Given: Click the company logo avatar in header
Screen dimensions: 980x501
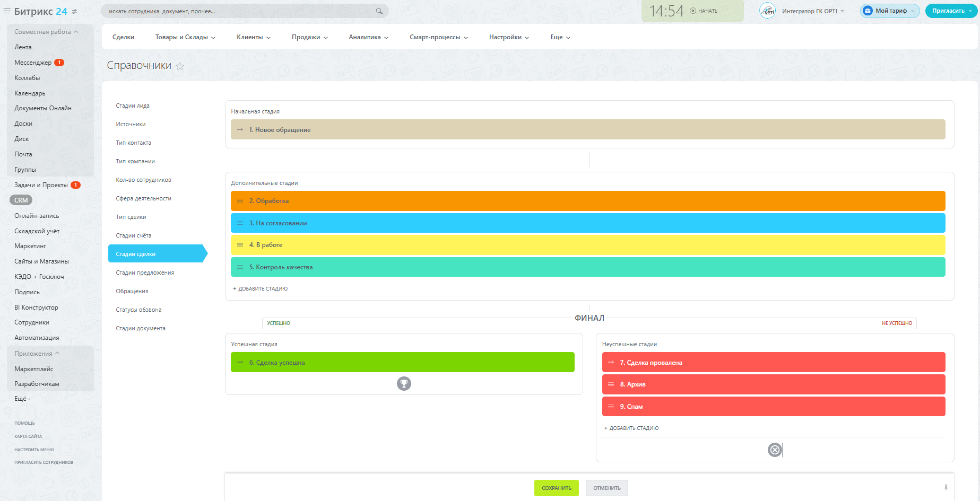Looking at the screenshot, I should click(x=768, y=11).
